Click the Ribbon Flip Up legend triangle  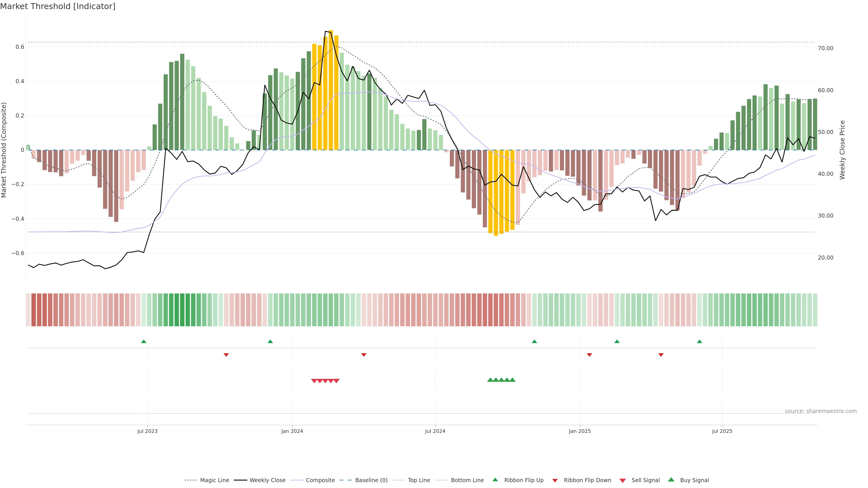click(495, 480)
